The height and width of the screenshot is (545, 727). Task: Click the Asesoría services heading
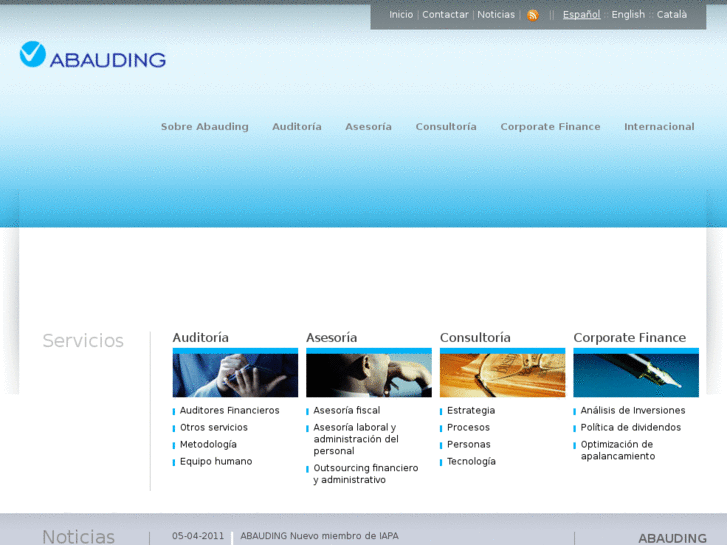[x=332, y=338]
